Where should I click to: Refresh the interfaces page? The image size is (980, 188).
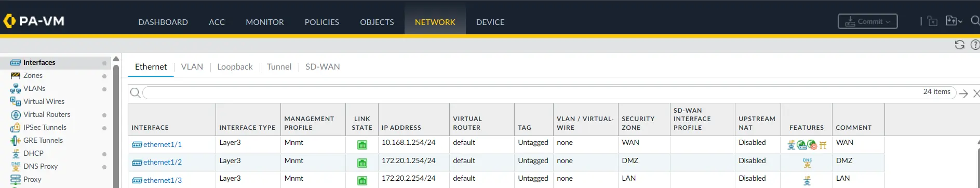(x=960, y=45)
